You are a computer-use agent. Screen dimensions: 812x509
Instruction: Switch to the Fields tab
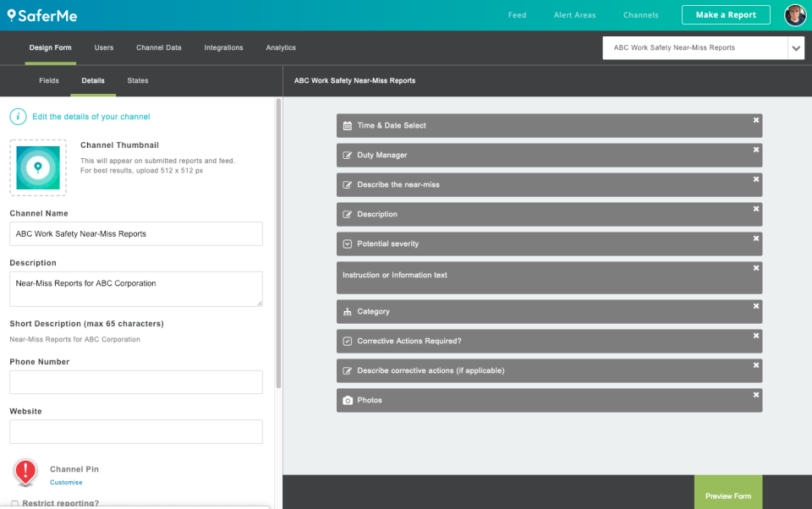point(48,80)
